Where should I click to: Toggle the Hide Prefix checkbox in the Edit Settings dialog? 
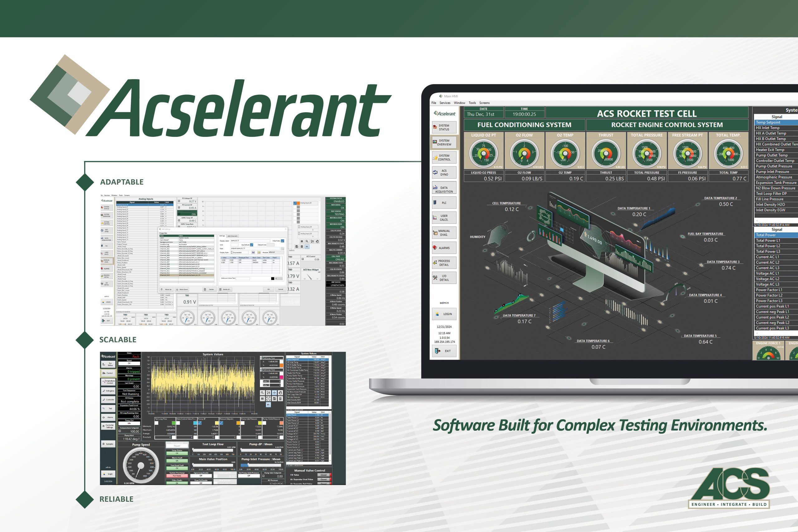pyautogui.click(x=282, y=241)
